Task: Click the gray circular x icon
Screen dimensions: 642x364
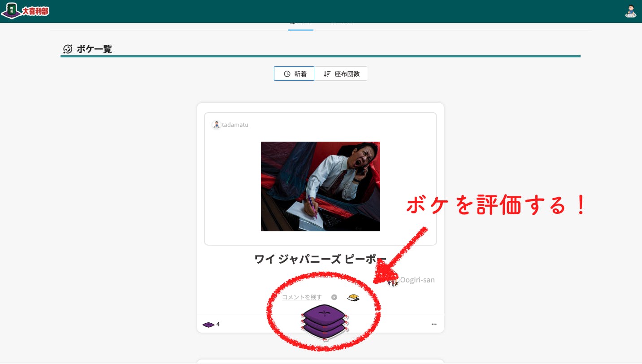Action: click(x=334, y=297)
